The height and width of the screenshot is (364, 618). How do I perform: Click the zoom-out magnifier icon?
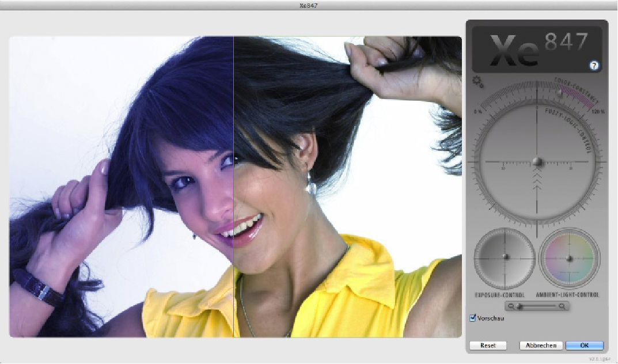pos(511,306)
